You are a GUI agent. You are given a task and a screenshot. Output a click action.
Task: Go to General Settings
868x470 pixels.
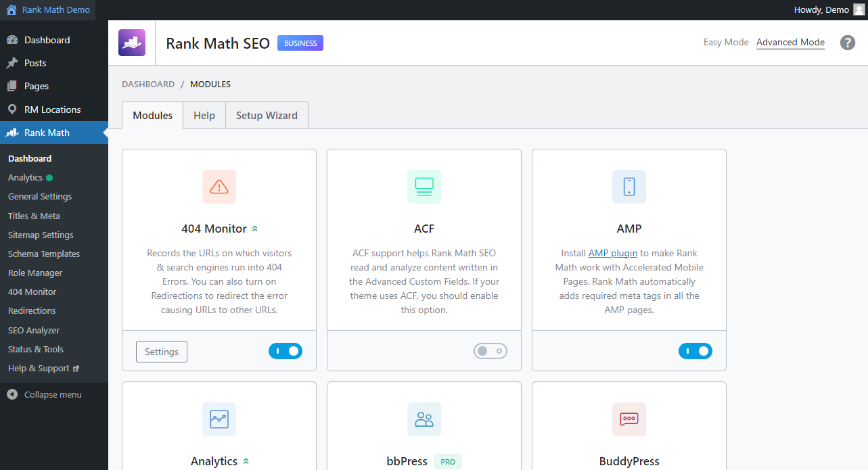click(x=40, y=196)
